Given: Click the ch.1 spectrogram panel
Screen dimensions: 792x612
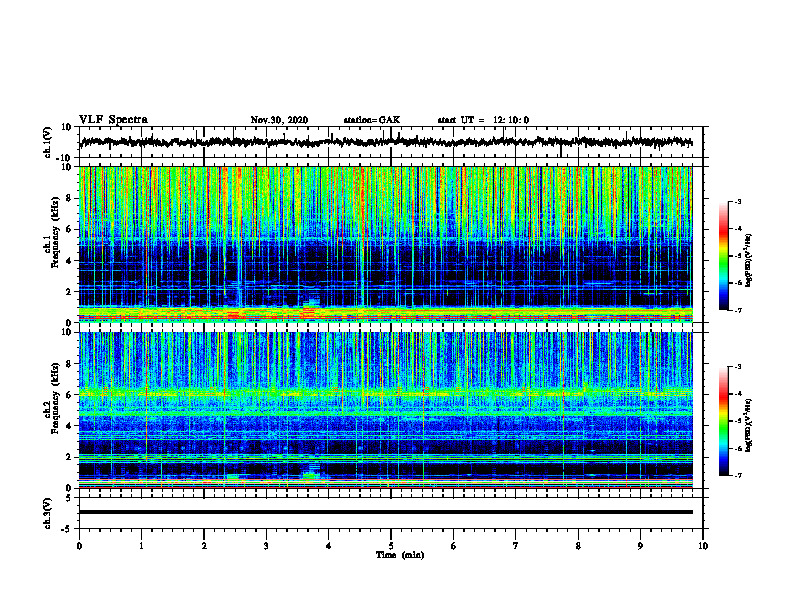Looking at the screenshot, I should (x=385, y=244).
